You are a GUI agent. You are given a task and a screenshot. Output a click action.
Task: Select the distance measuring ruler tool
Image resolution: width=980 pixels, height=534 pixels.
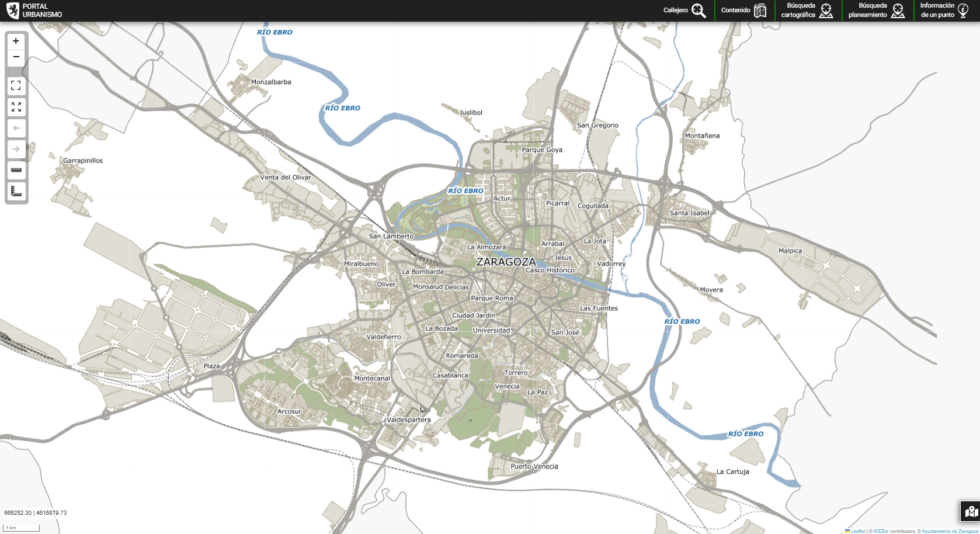point(16,170)
